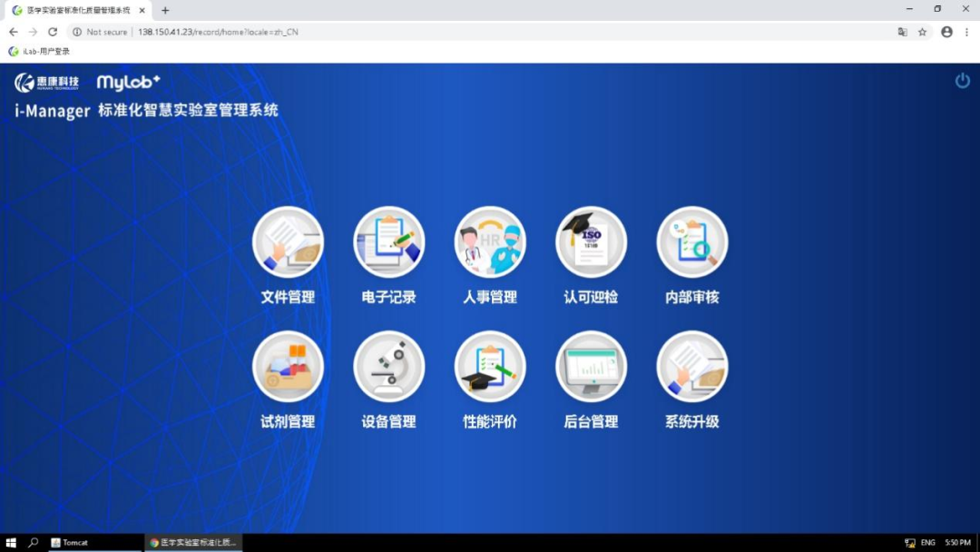
Task: Click the ENG language indicator
Action: [x=928, y=543]
